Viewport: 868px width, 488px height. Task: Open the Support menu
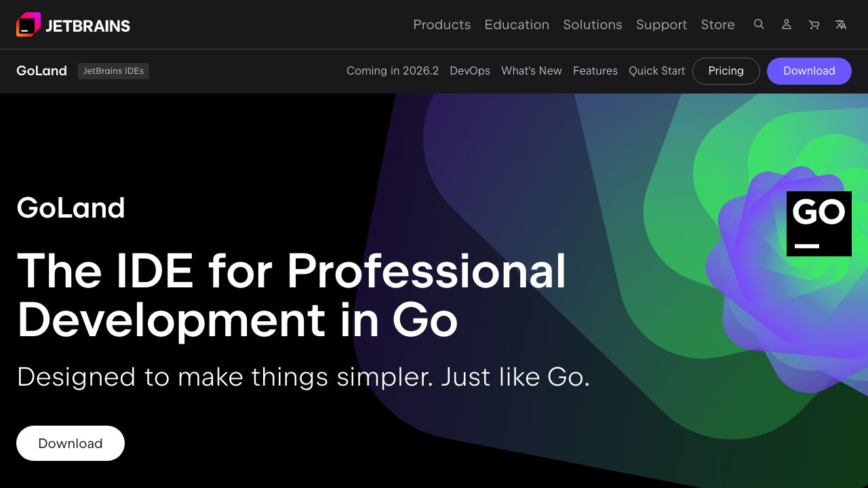661,24
